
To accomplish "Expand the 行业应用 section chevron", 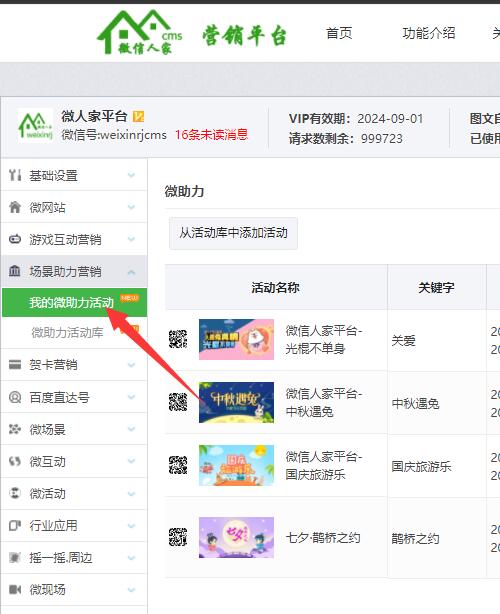I will click(x=132, y=526).
